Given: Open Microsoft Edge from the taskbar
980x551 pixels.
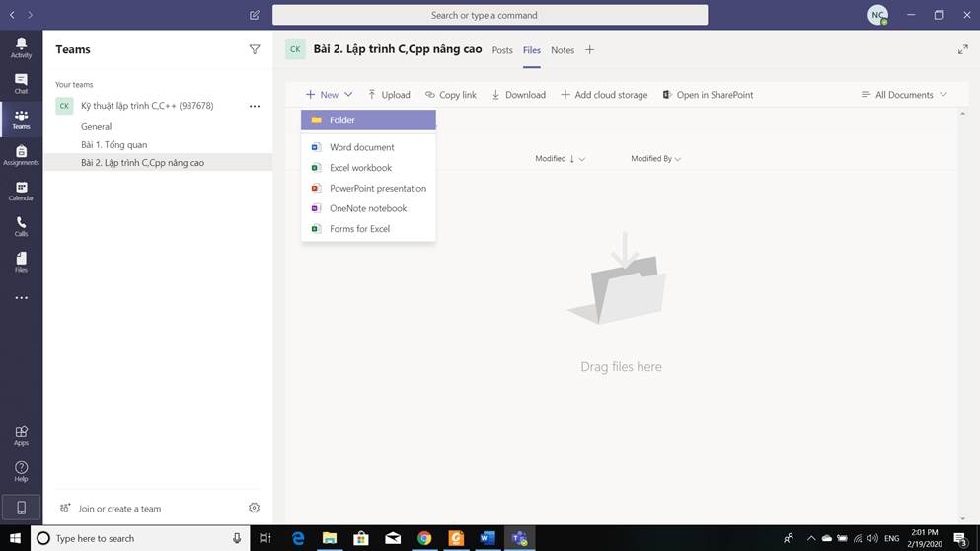Looking at the screenshot, I should (297, 538).
